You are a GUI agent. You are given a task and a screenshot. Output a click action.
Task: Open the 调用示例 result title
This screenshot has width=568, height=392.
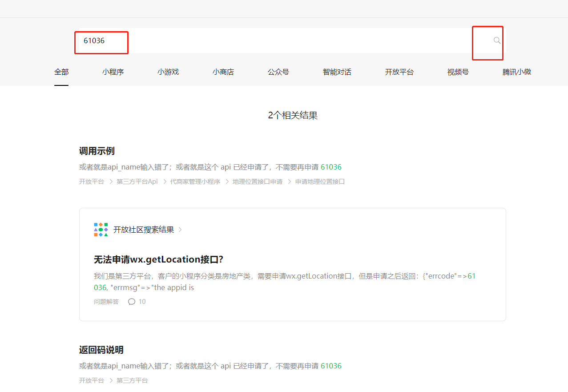[97, 151]
